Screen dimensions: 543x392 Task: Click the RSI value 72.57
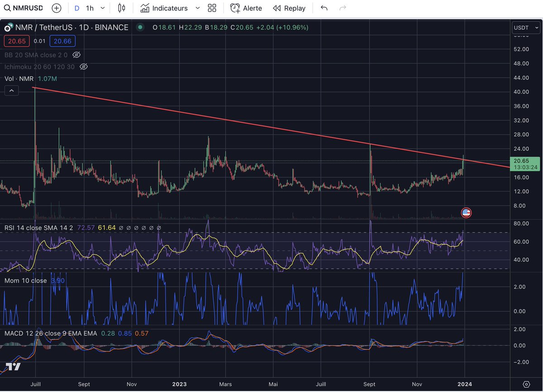[86, 228]
